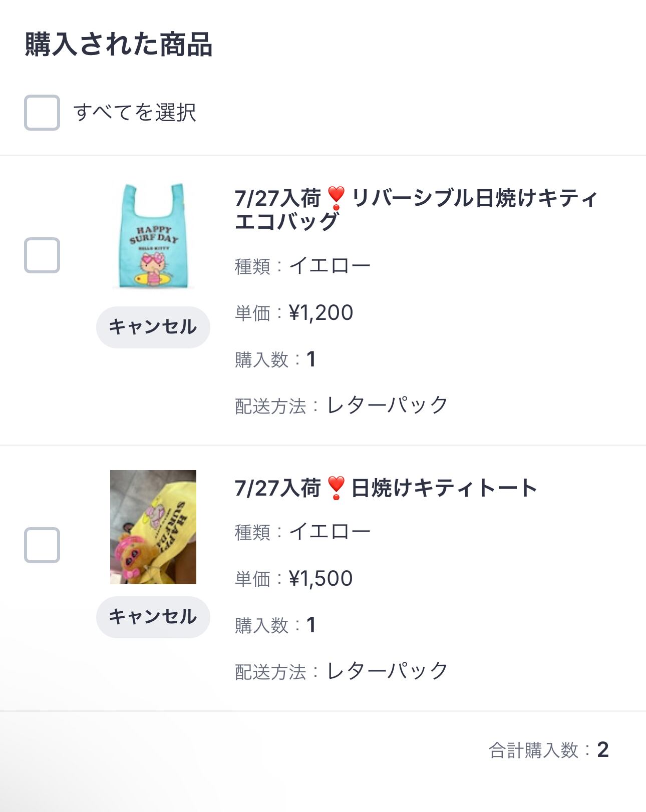Click the eco bag unit price ¥1,200
Viewport: 646px width, 812px height.
coord(321,313)
